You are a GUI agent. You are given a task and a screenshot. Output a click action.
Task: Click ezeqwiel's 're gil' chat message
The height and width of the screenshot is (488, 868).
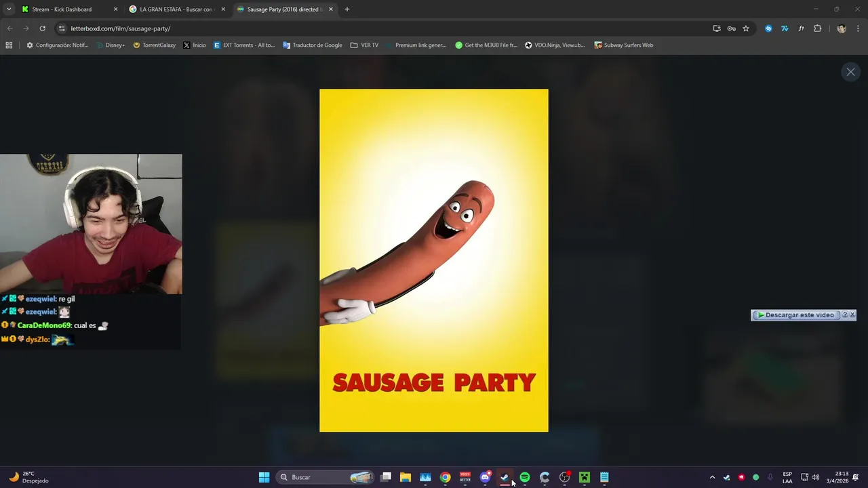point(38,299)
